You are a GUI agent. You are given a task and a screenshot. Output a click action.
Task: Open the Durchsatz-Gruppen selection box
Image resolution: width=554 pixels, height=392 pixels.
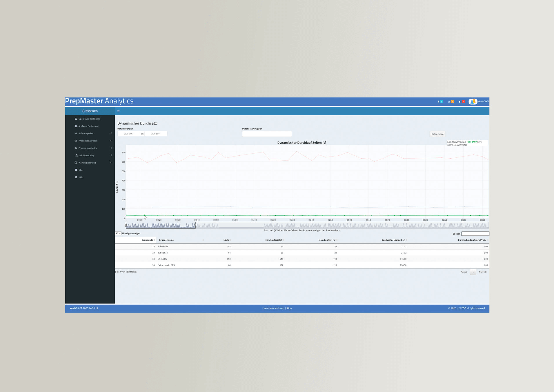pyautogui.click(x=267, y=134)
